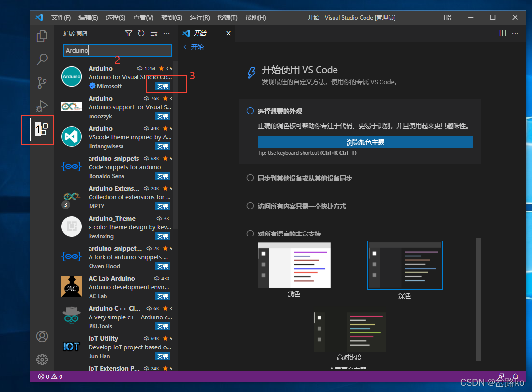Click the Microsoft Arduino extension icon

coord(72,76)
